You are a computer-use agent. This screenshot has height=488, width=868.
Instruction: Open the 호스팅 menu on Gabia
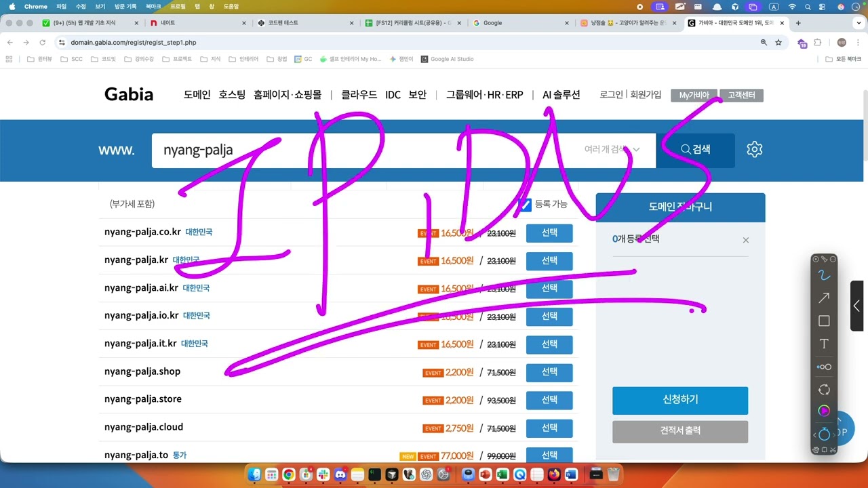(x=232, y=95)
